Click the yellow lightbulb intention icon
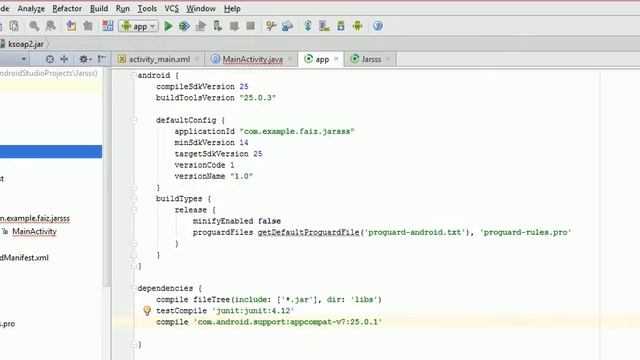Screen dimensions: 640x360 147,311
